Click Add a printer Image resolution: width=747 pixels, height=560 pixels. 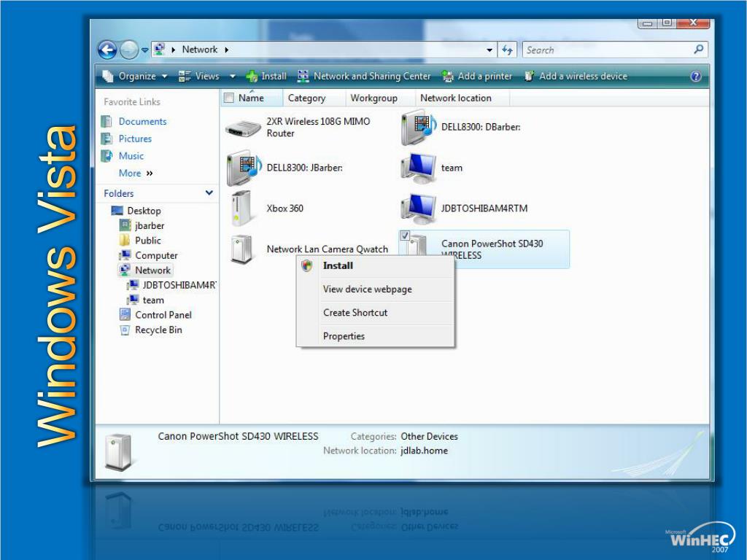[477, 76]
